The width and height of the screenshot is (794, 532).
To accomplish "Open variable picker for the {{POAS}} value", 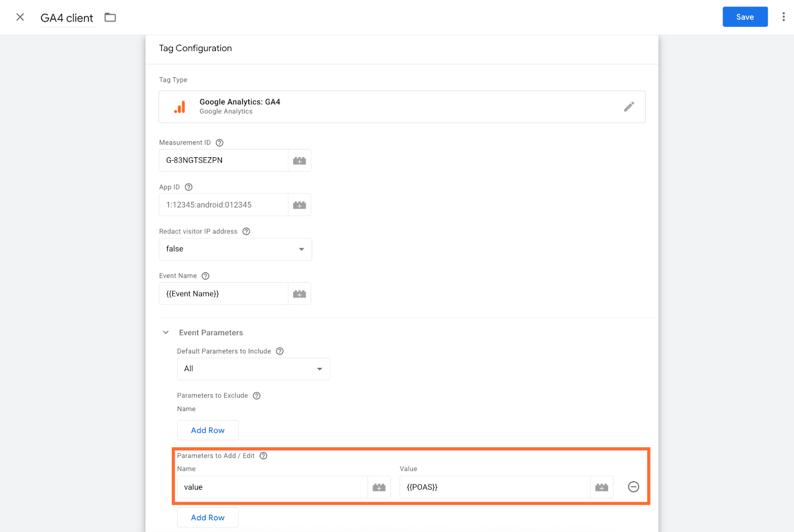I will click(601, 487).
